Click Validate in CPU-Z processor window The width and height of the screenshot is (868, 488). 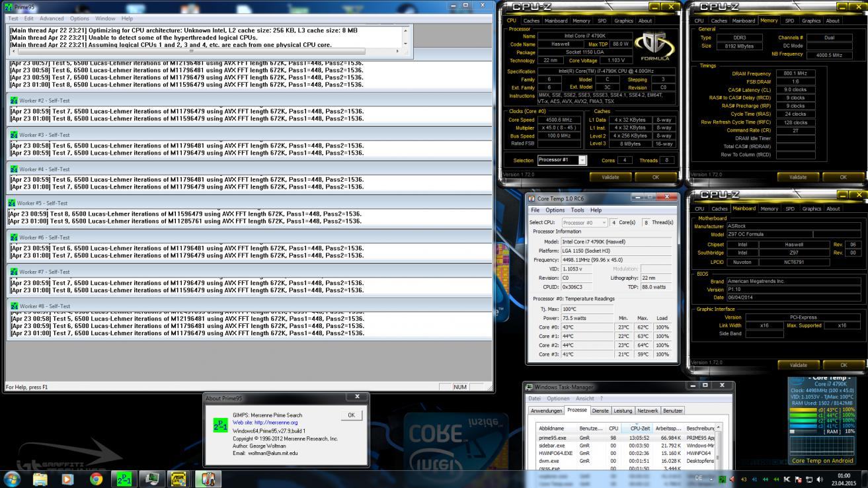[610, 177]
